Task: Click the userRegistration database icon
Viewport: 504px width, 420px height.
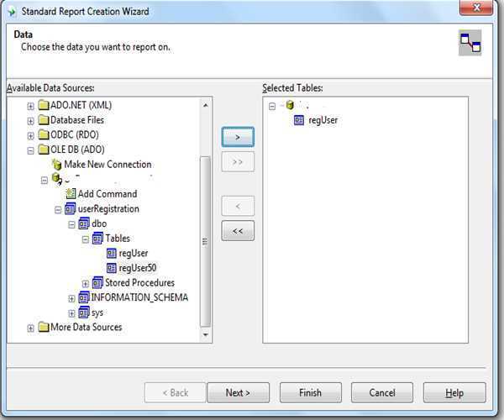Action: (71, 209)
